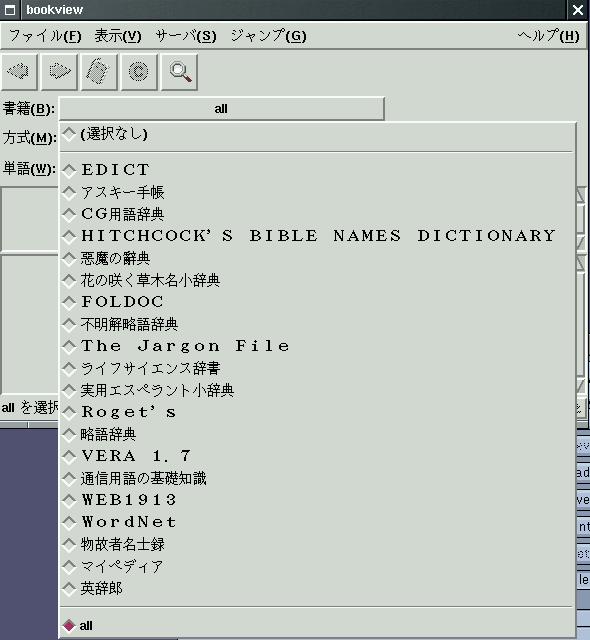Click the forward arrow toolbar icon
Image resolution: width=590 pixels, height=640 pixels.
[x=59, y=71]
